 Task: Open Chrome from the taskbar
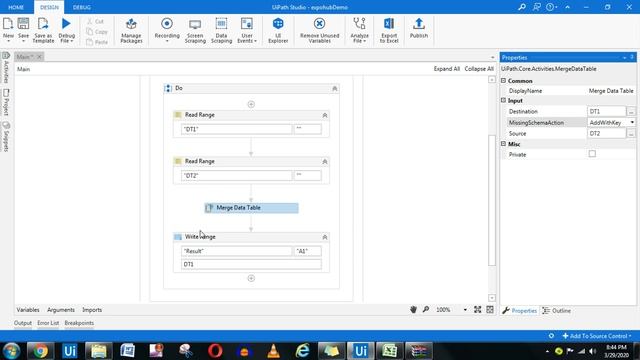click(40, 351)
